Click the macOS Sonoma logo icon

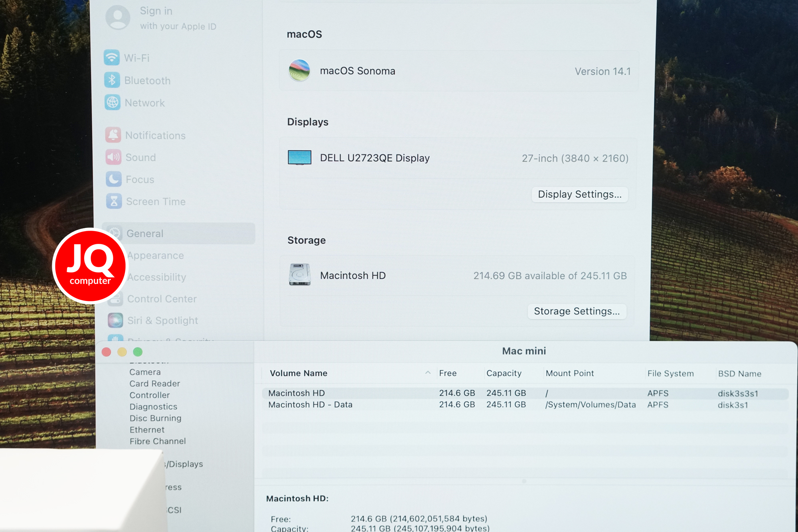[299, 70]
